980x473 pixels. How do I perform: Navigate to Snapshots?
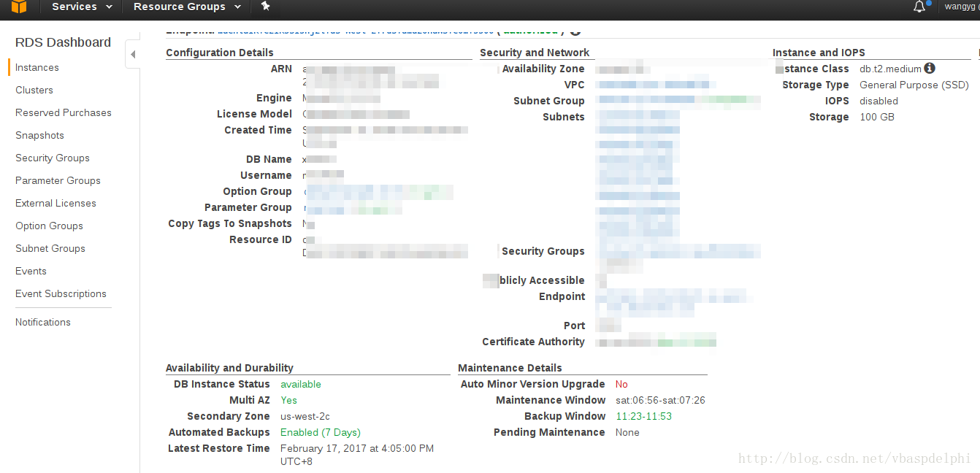pyautogui.click(x=39, y=135)
